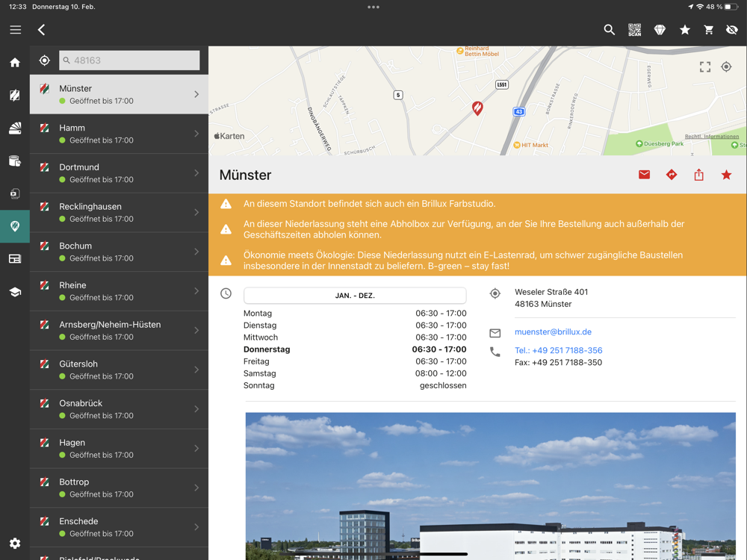Open paint bucket products in sidebar
Viewport: 747px width, 560px height.
click(x=15, y=161)
